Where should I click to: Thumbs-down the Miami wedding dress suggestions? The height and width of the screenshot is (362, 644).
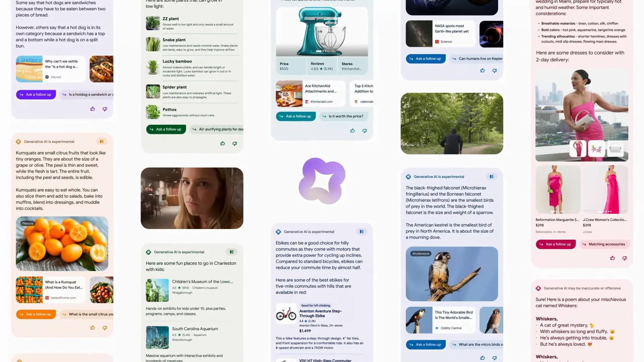(624, 258)
